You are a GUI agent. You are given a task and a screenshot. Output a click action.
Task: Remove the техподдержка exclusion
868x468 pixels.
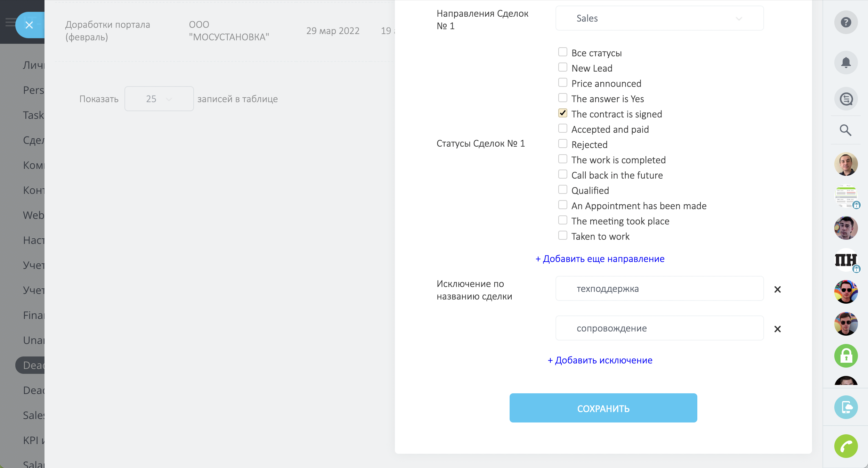[778, 289]
